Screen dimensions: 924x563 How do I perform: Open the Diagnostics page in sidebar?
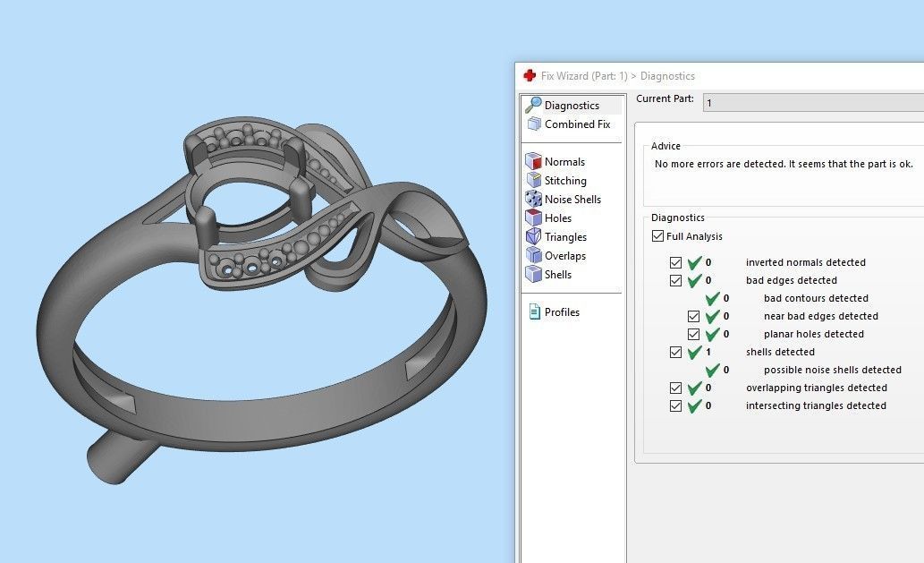coord(572,105)
